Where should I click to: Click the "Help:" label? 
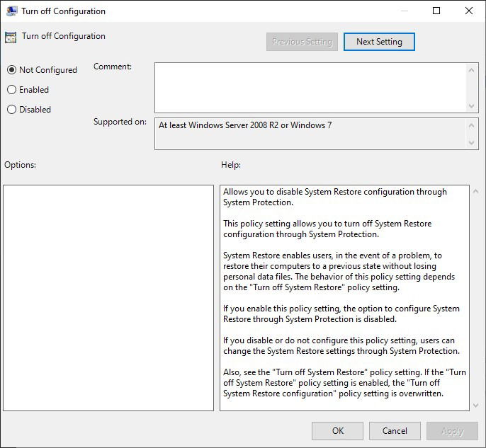tap(231, 165)
